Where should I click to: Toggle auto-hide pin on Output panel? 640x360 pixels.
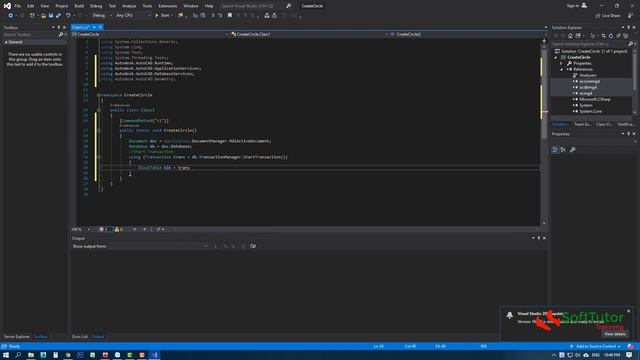539,238
